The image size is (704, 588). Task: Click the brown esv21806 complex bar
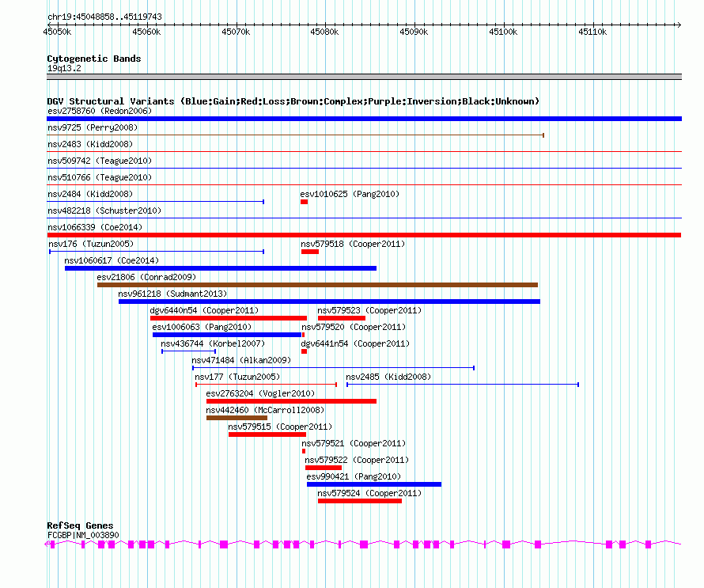tap(317, 285)
